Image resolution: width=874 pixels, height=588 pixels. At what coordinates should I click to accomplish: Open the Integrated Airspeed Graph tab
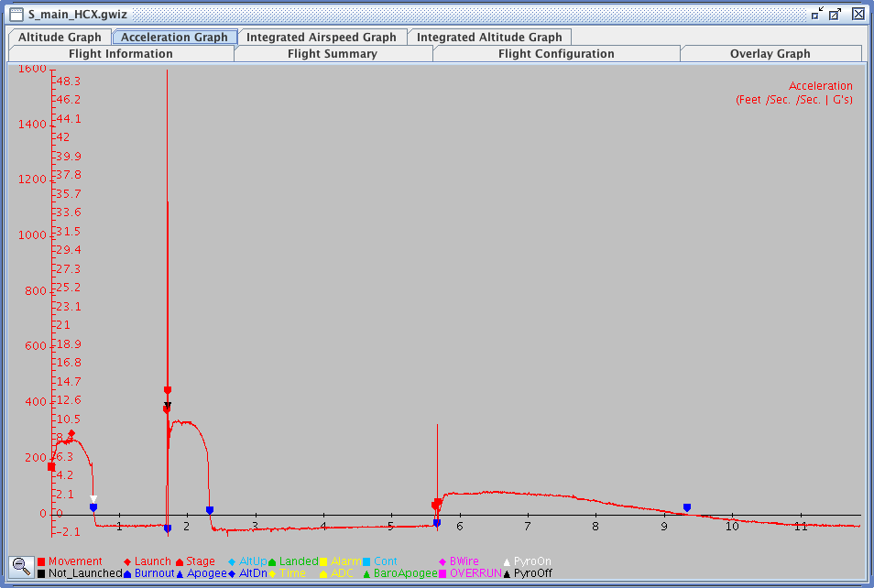[321, 38]
